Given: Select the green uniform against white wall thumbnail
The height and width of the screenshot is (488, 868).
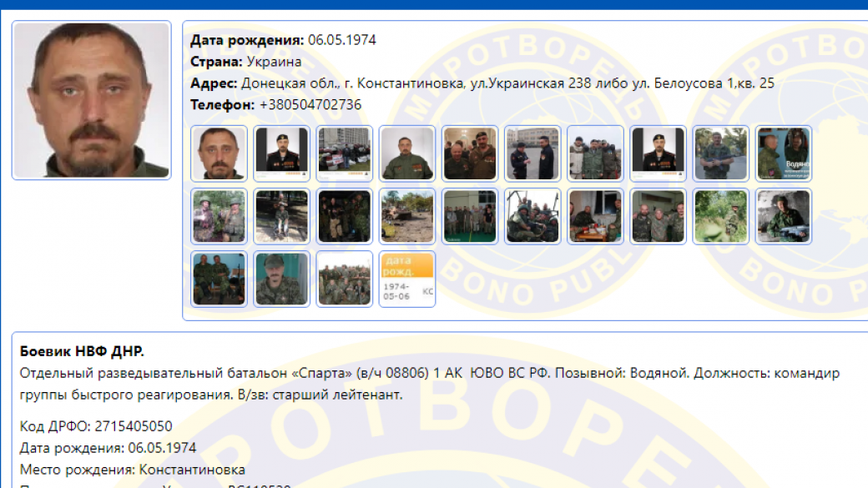Looking at the screenshot, I should tap(407, 153).
